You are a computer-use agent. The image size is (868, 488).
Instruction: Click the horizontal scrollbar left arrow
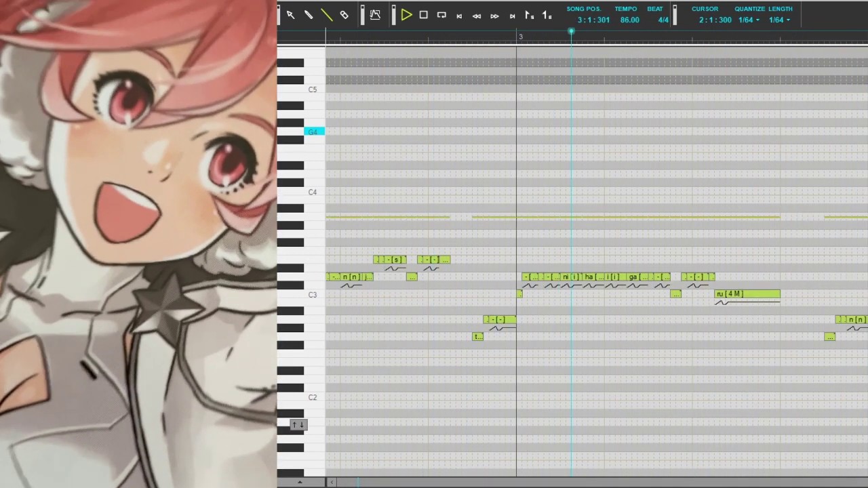[x=332, y=483]
